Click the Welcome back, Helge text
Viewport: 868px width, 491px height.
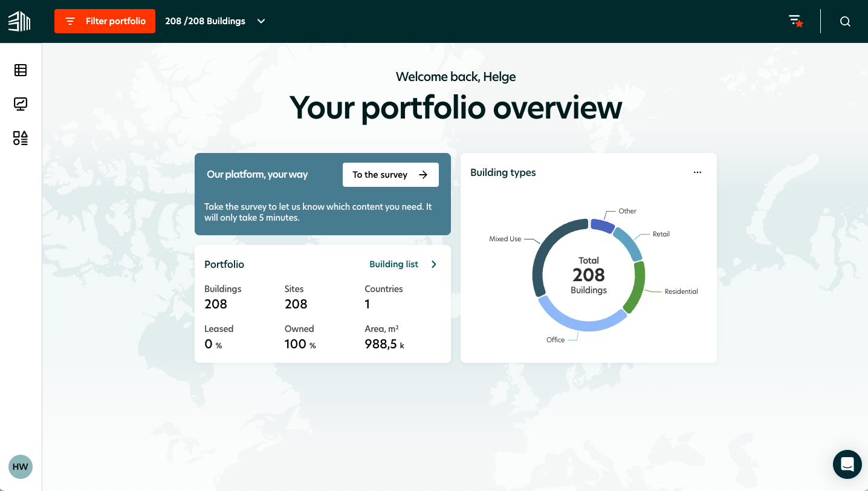click(456, 77)
